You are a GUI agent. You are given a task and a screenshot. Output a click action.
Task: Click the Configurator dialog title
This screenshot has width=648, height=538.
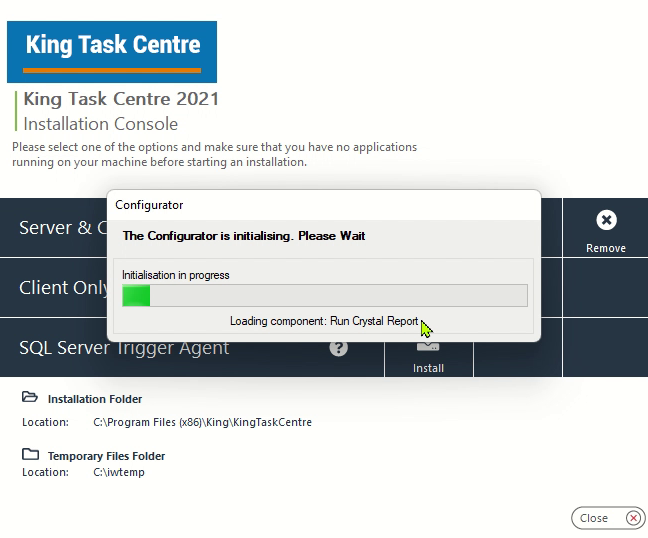point(149,205)
